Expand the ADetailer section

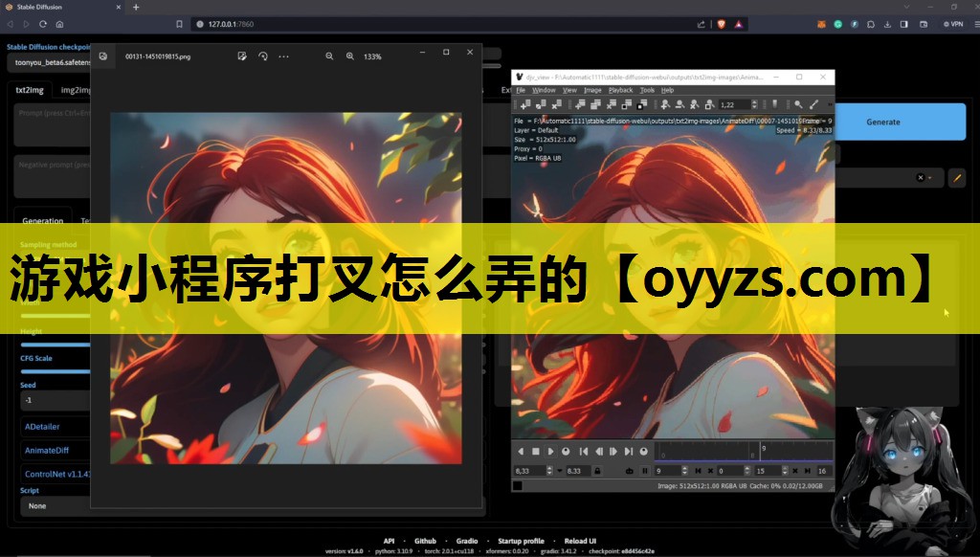[x=55, y=426]
